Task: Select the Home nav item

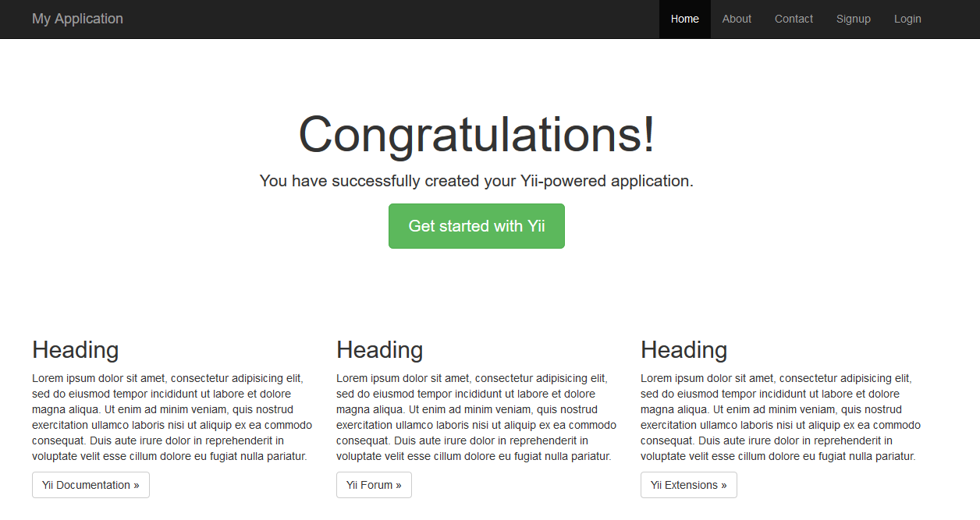Action: coord(685,19)
